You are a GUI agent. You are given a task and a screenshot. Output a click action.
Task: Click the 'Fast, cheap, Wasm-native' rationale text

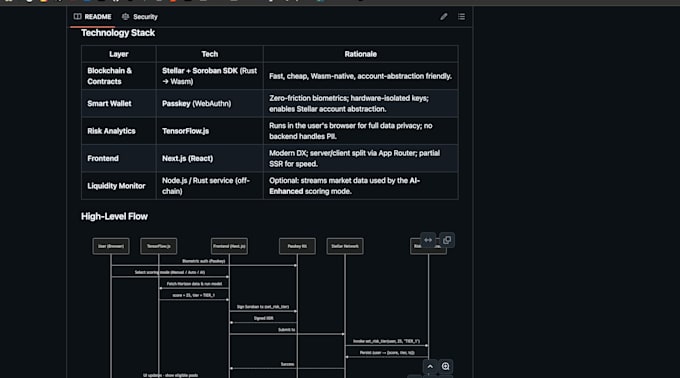pyautogui.click(x=360, y=76)
